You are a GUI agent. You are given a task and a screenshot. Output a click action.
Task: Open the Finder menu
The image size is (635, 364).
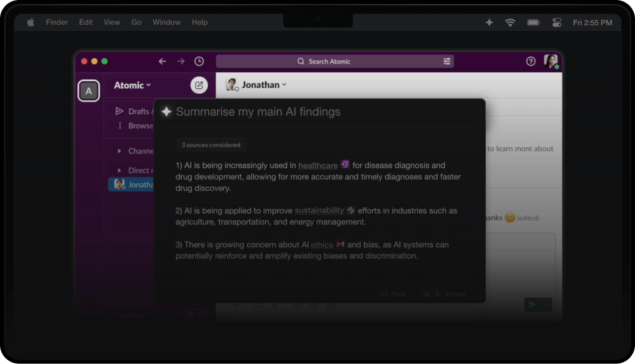click(57, 22)
